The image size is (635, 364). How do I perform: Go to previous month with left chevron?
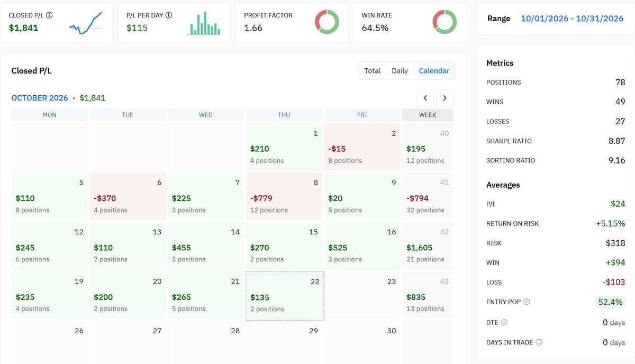[x=425, y=98]
